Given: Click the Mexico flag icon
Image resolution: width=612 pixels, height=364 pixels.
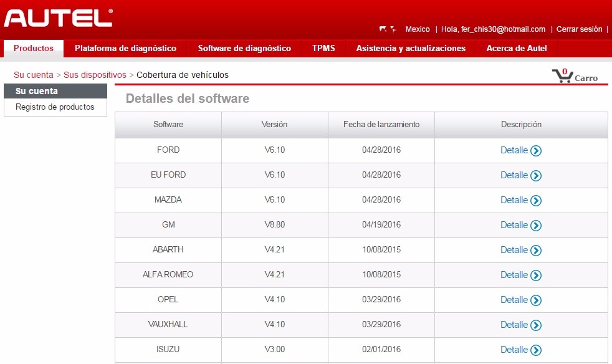Looking at the screenshot, I should pos(387,29).
